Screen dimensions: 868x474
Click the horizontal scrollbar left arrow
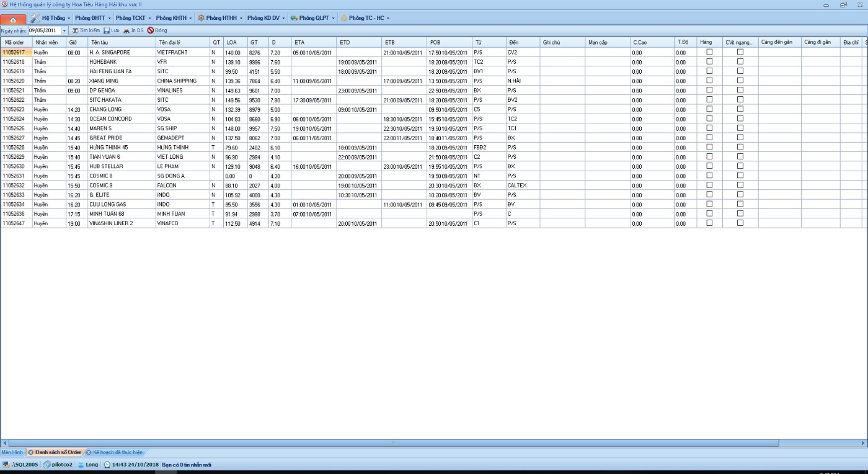(x=5, y=444)
